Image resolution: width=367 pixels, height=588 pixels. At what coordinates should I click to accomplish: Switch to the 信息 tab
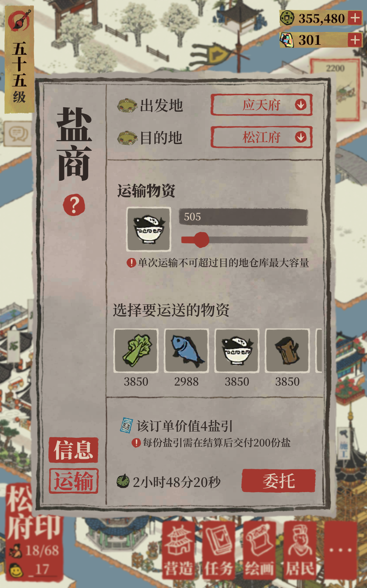point(73,450)
